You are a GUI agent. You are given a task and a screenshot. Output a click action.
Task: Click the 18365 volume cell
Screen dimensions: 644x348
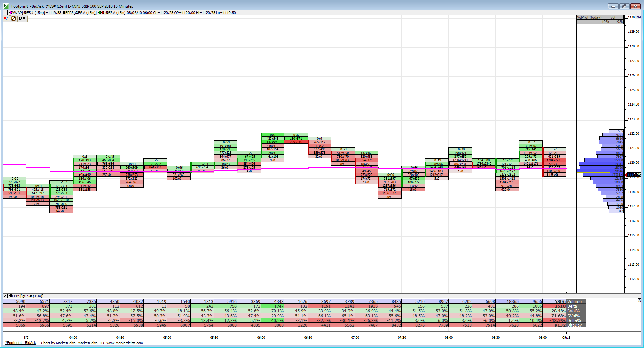507,302
